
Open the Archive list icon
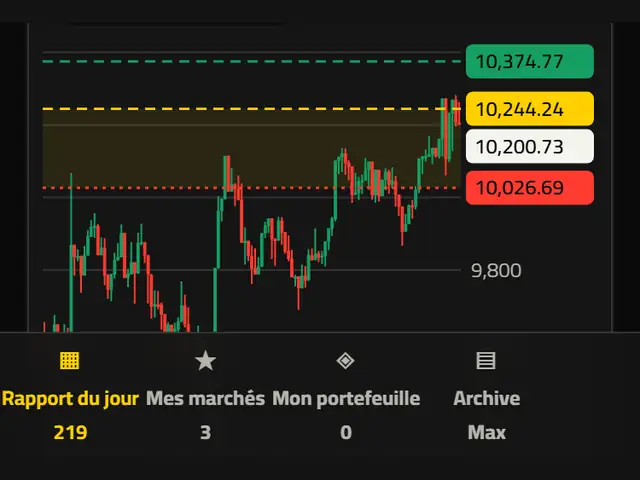pyautogui.click(x=486, y=361)
